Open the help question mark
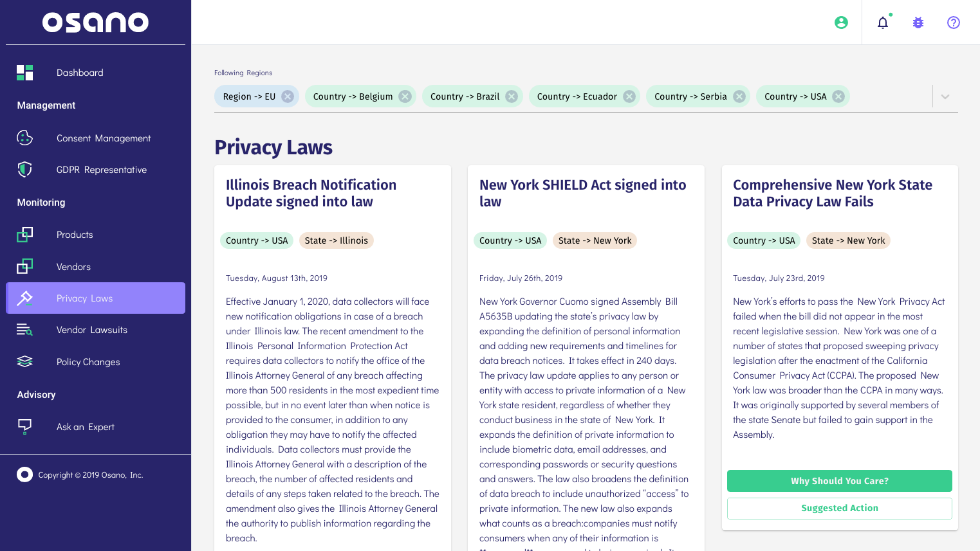The height and width of the screenshot is (551, 980). pyautogui.click(x=953, y=23)
